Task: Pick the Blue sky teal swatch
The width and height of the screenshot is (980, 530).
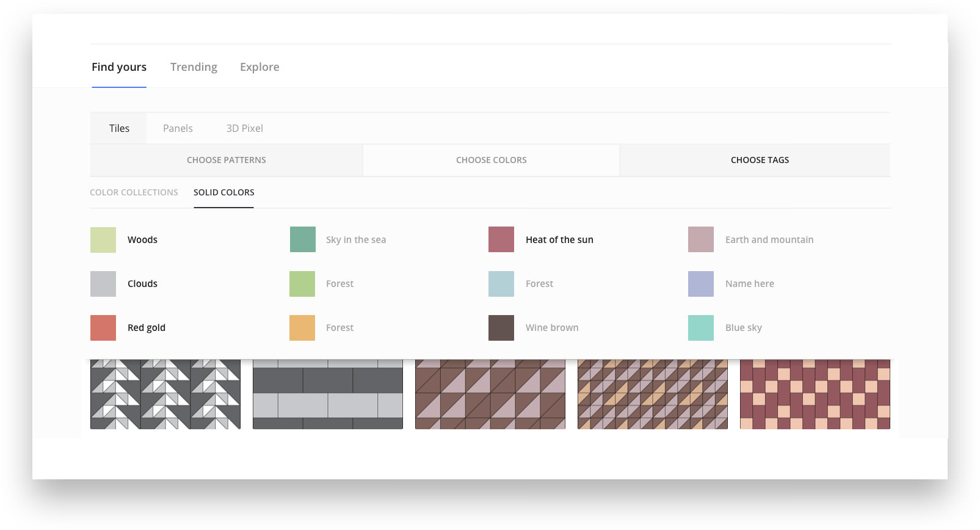Action: [x=700, y=328]
